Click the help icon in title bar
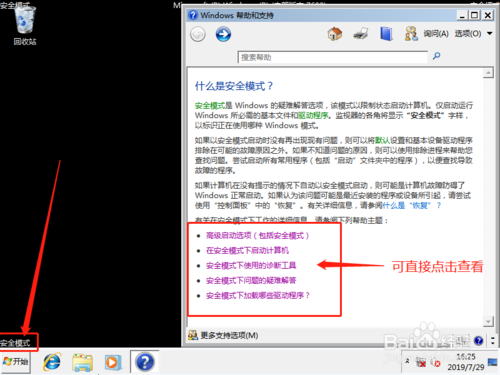 tap(193, 15)
